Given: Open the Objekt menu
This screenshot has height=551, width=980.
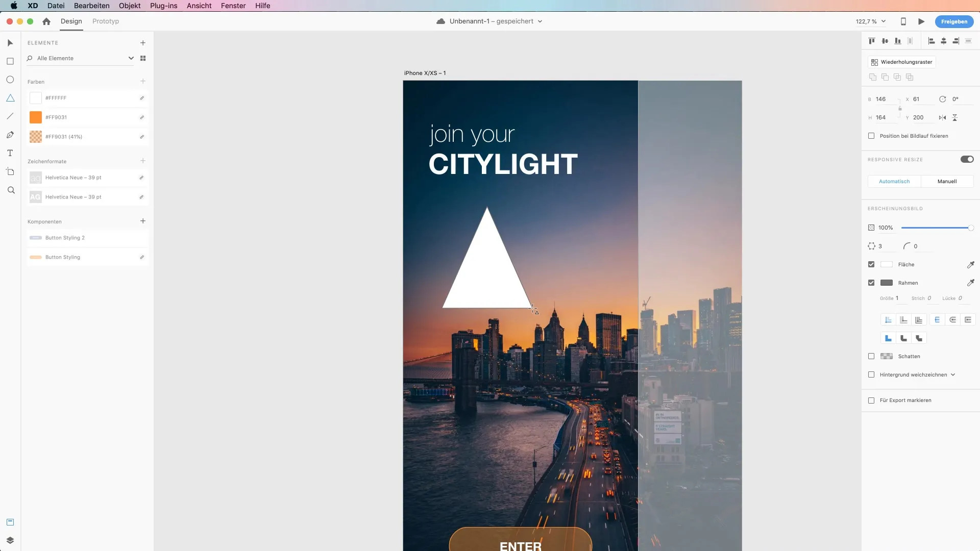Looking at the screenshot, I should tap(130, 6).
